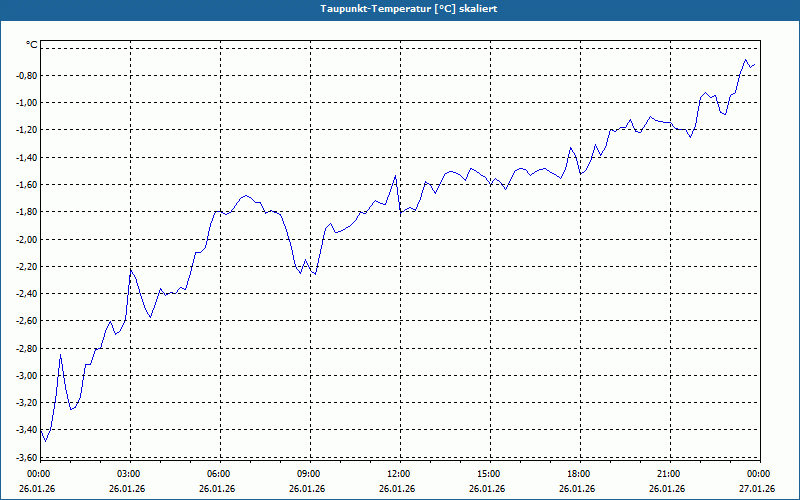Pick the 26.01.26 date under 21:00
This screenshot has width=800, height=500.
[667, 488]
